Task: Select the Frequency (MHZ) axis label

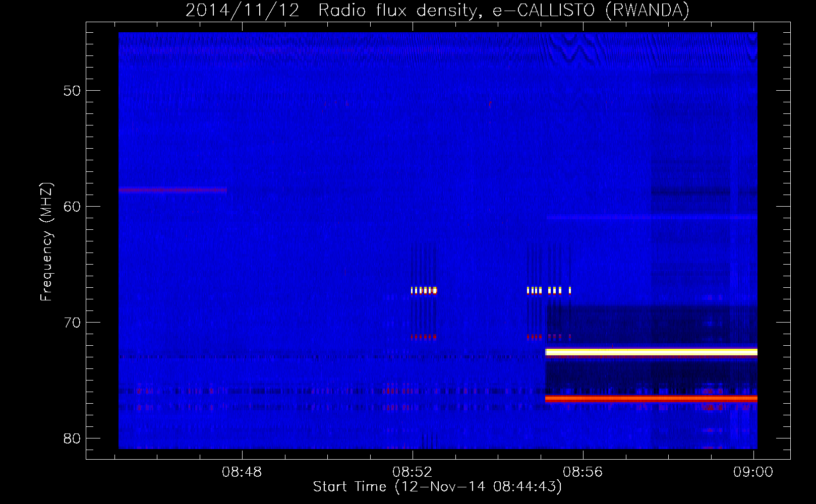Action: coord(46,242)
